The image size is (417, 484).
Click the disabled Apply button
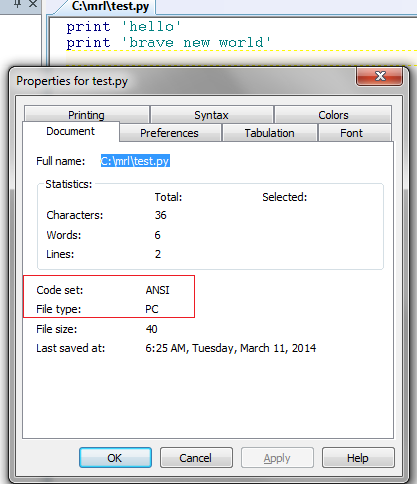click(277, 458)
